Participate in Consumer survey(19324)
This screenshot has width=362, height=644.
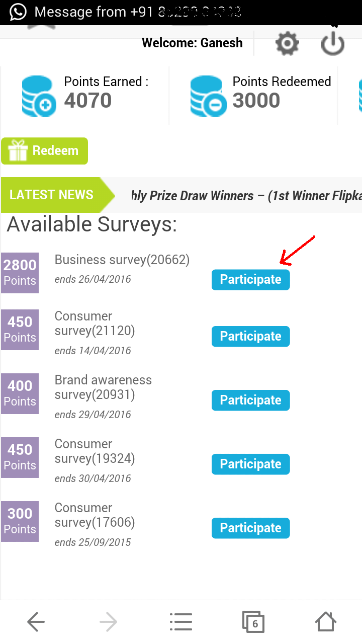coord(250,464)
